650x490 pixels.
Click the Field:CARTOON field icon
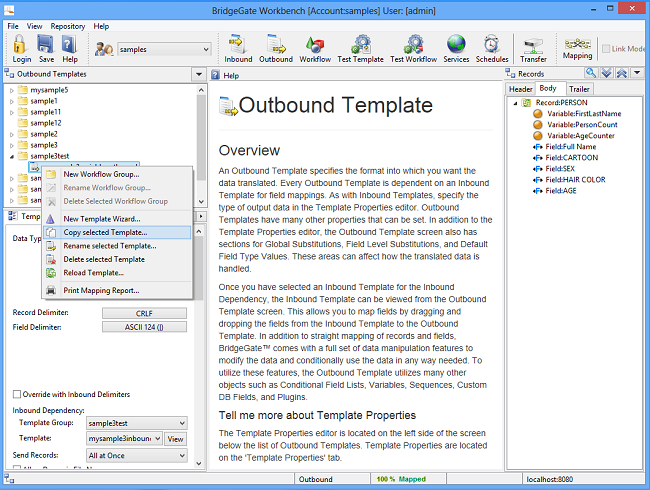pos(538,158)
